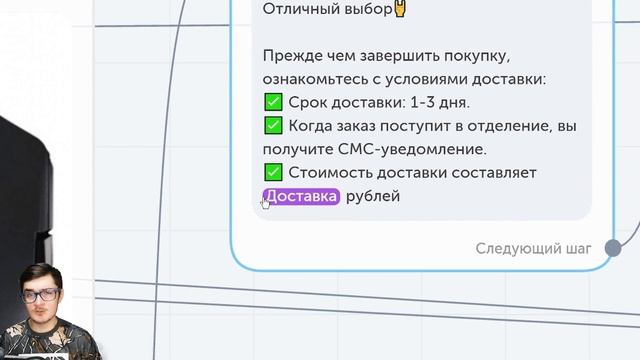640x360 pixels.
Task: Click the word 'рублей' after the variable
Action: [373, 197]
